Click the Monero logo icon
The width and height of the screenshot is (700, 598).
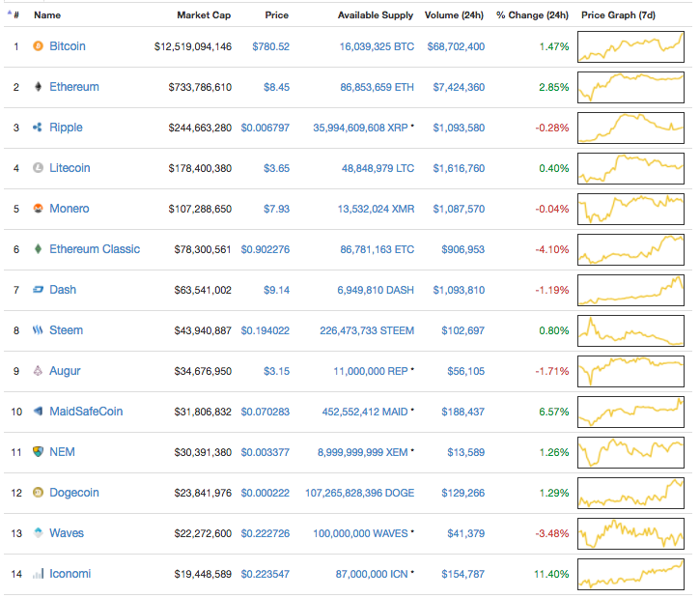click(38, 209)
